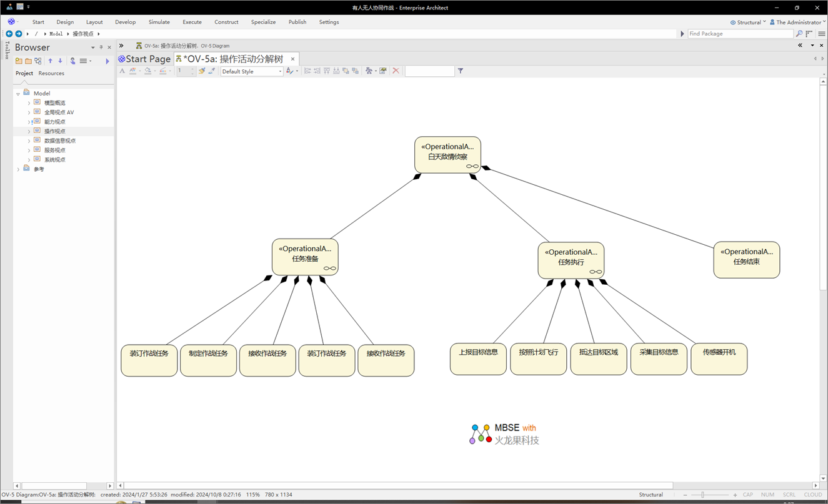Click the new model wizard icon in Browser
828x504 pixels.
click(x=19, y=61)
